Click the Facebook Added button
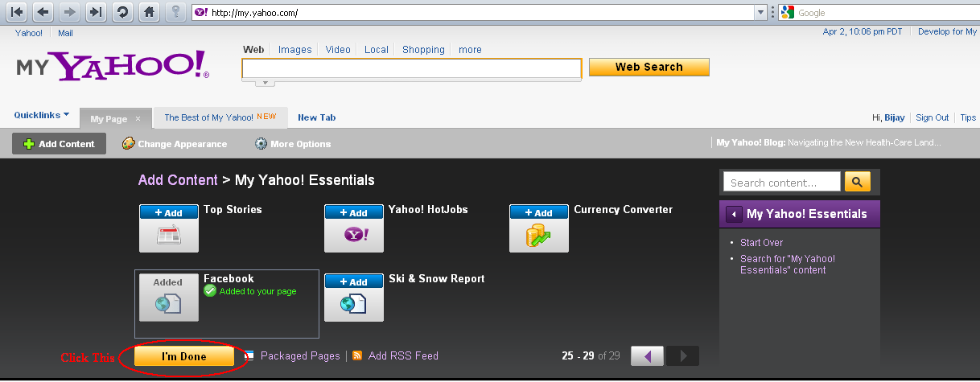This screenshot has width=980, height=382. coord(169,281)
